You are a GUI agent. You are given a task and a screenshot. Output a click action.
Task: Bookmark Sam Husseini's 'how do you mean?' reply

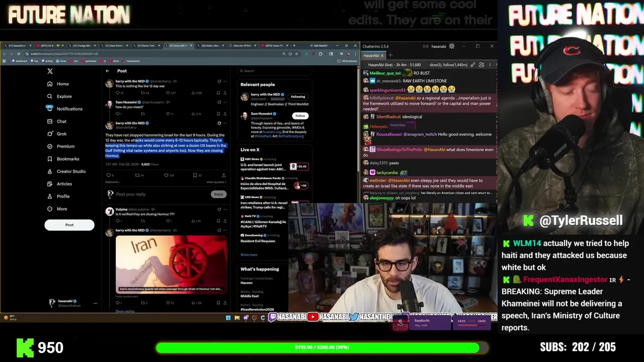pos(218,114)
